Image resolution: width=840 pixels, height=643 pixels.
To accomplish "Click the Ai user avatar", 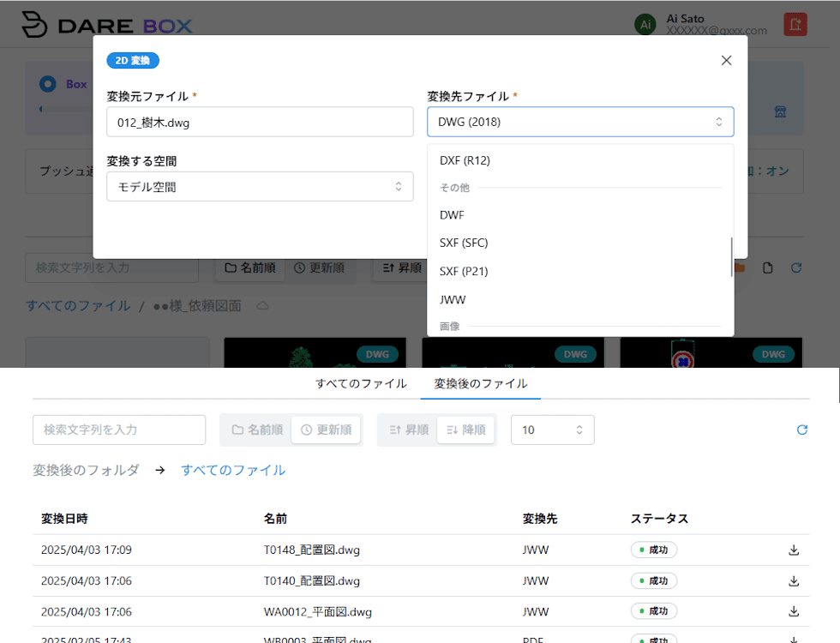I will click(645, 25).
